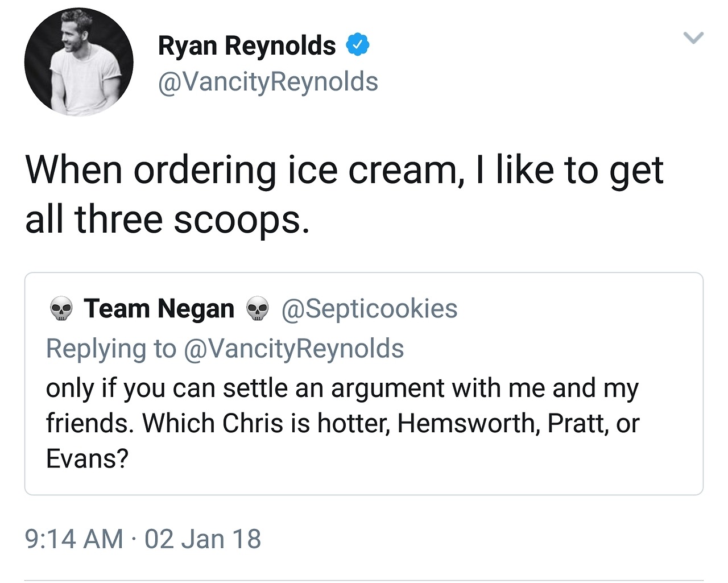Click the blue verified badge
Viewport: 728px width, 583px height.
[x=358, y=46]
